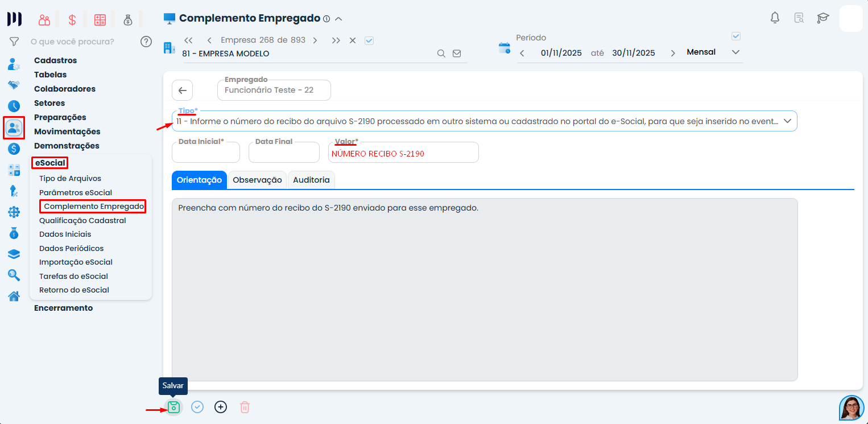Expand the Cadastros menu
Viewport: 868px width, 424px height.
[x=55, y=60]
